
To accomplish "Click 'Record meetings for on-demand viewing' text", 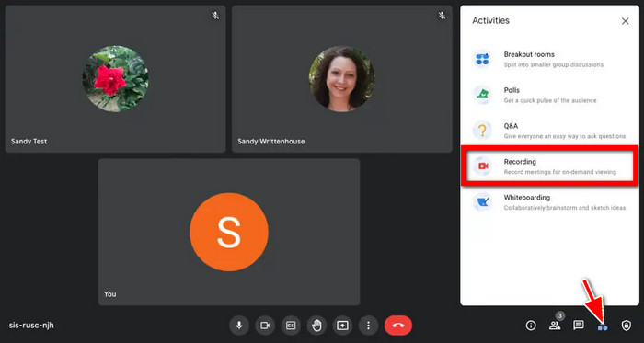I will click(x=559, y=172).
